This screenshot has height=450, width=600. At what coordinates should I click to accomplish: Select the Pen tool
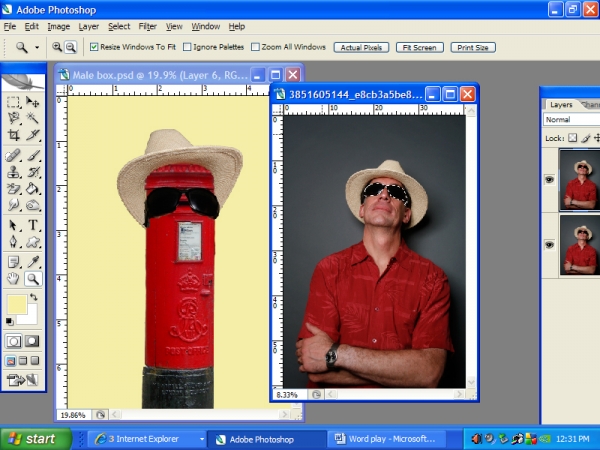click(13, 241)
